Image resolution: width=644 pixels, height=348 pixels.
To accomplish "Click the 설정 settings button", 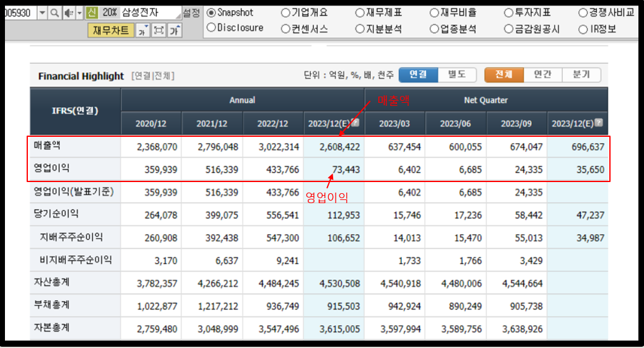I will (191, 13).
